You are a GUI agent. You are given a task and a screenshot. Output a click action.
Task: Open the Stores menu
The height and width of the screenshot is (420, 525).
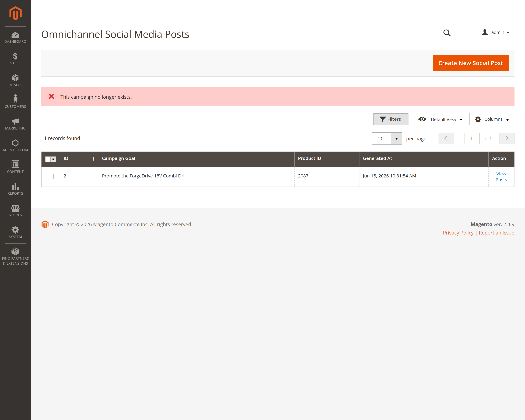click(15, 211)
